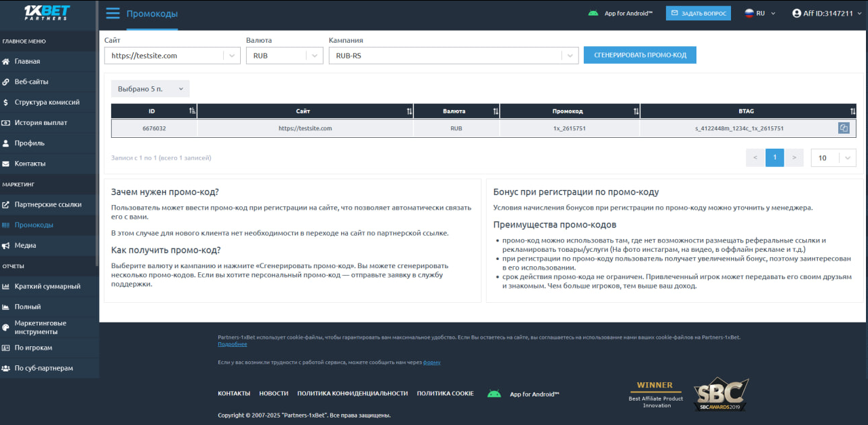Sort the table by ID column
The width and height of the screenshot is (868, 425).
point(193,111)
